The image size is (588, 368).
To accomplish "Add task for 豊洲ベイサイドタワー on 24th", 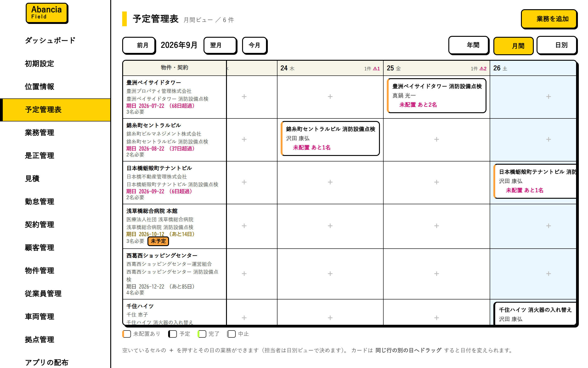I will pyautogui.click(x=330, y=97).
